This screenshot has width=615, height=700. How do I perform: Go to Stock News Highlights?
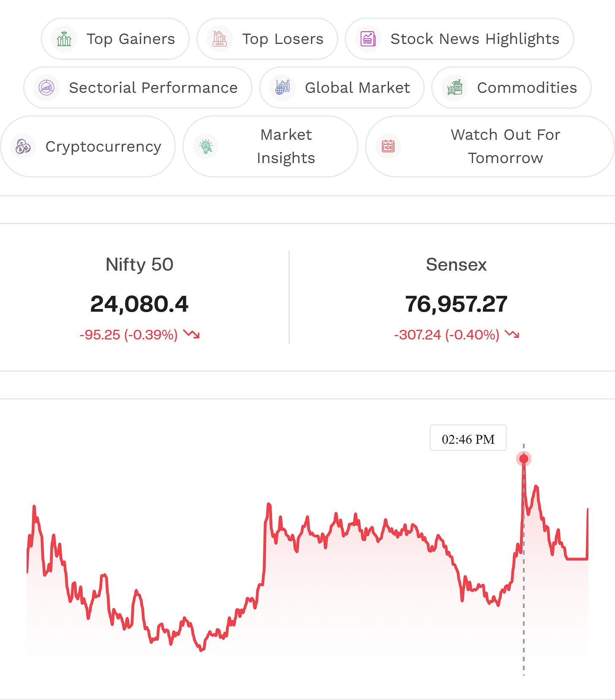click(x=460, y=39)
